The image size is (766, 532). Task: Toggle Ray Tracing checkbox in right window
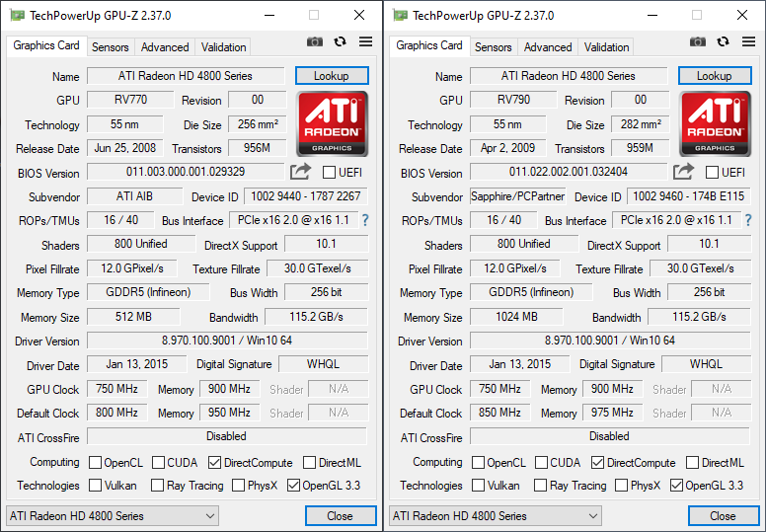(x=540, y=485)
